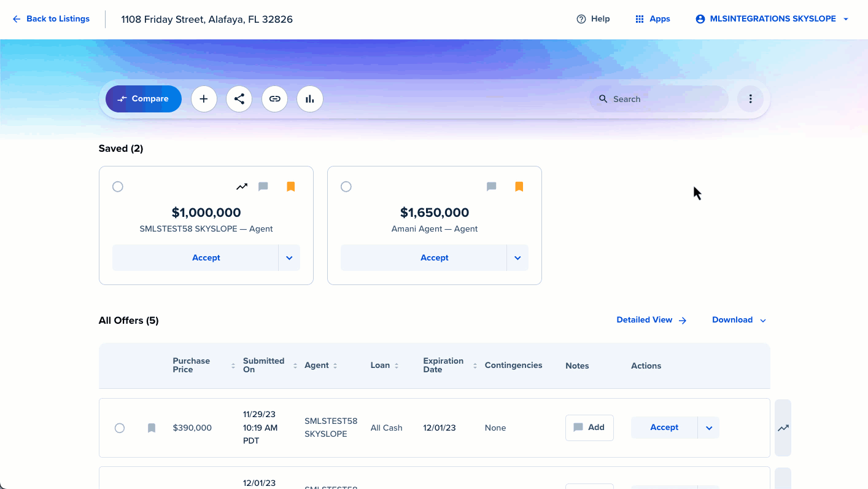Click the $390,000 purchase price cell
Screen dimensions: 868x489
coord(192,428)
